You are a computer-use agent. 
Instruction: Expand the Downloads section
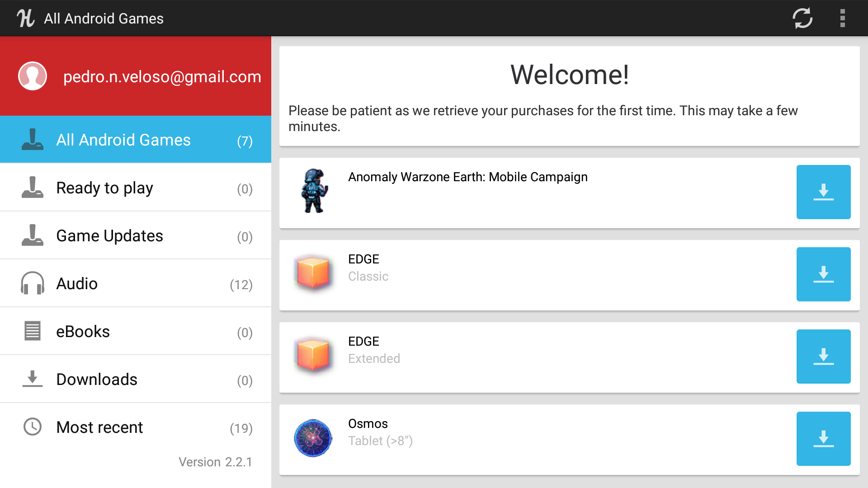click(135, 378)
